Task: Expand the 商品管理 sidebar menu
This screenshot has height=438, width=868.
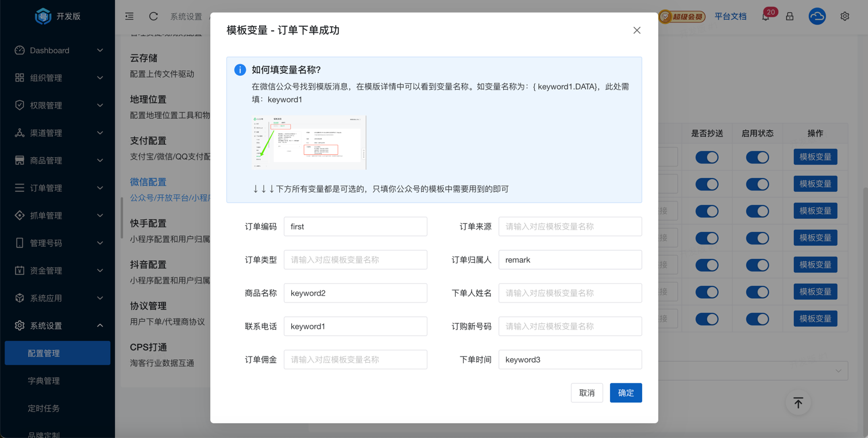Action: 57,161
